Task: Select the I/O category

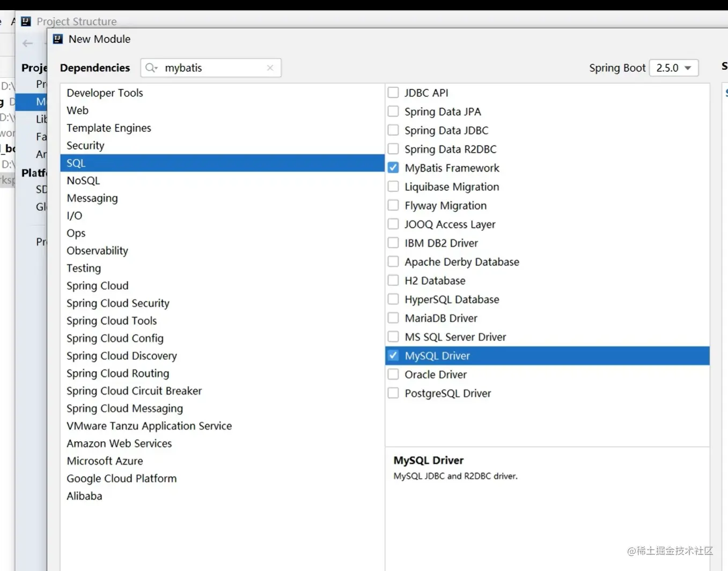Action: [223, 216]
